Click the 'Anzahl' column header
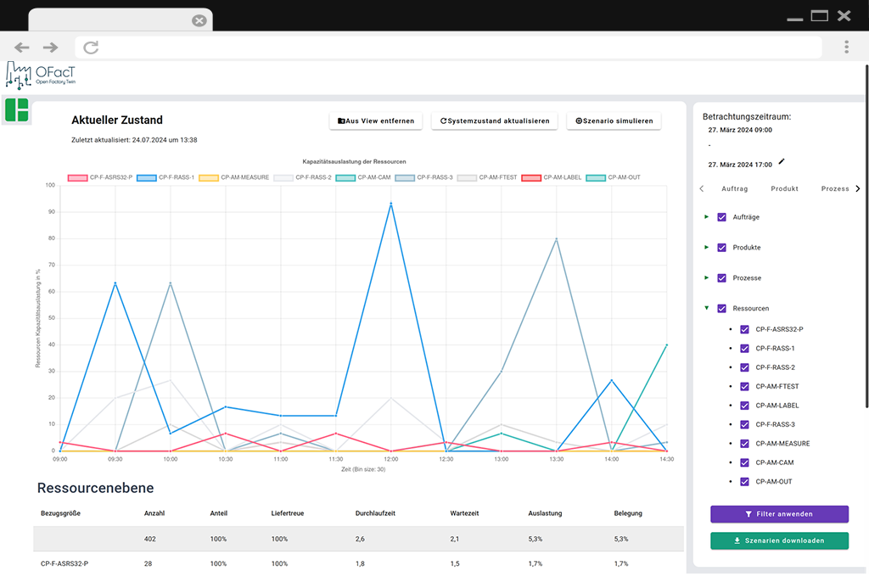The image size is (869, 588). [154, 513]
